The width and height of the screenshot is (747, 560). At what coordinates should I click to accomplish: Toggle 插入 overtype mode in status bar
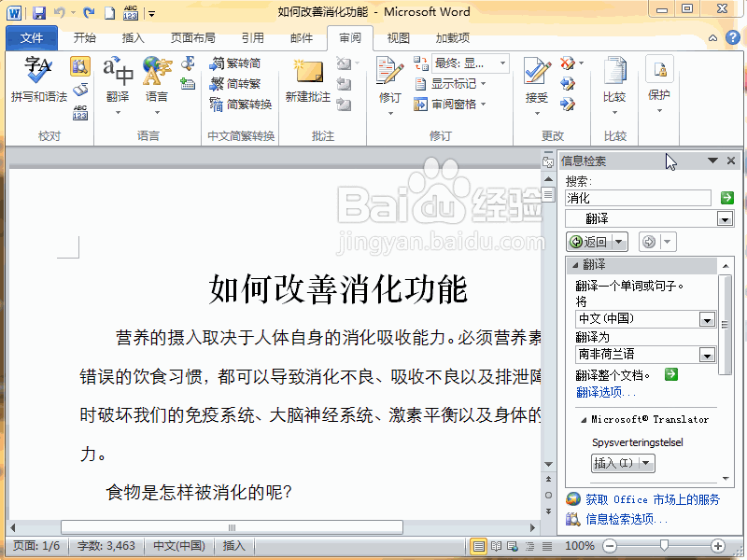235,546
